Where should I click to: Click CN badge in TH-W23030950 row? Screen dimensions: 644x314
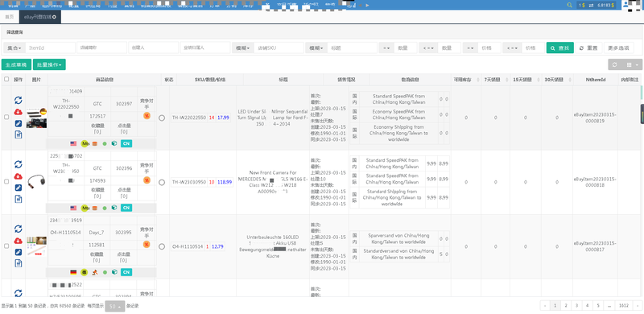126,208
